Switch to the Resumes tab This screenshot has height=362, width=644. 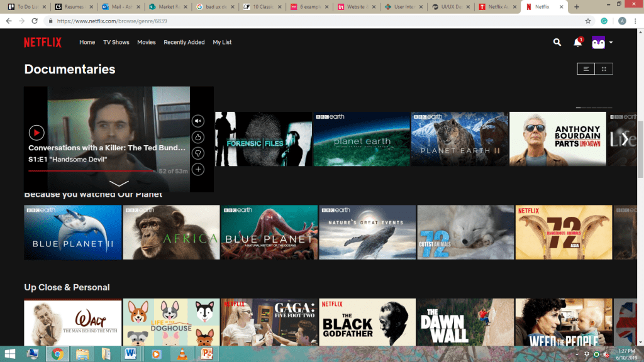[74, 6]
